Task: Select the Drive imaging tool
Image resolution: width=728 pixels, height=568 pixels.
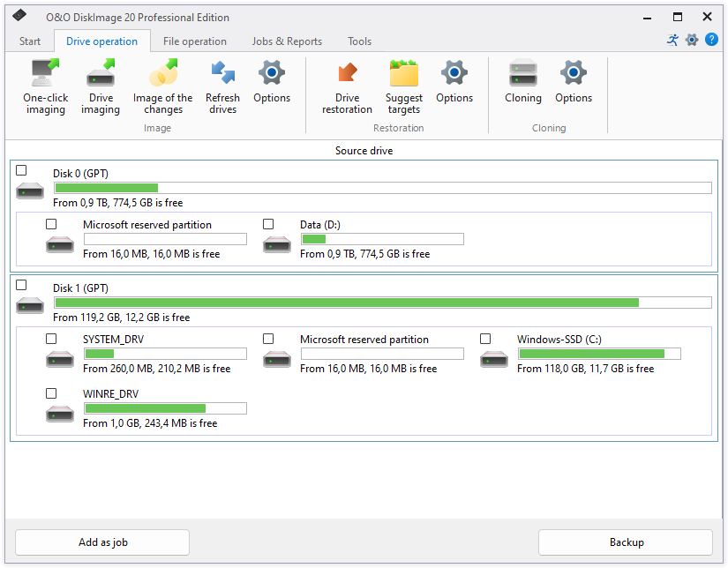Action: click(101, 73)
